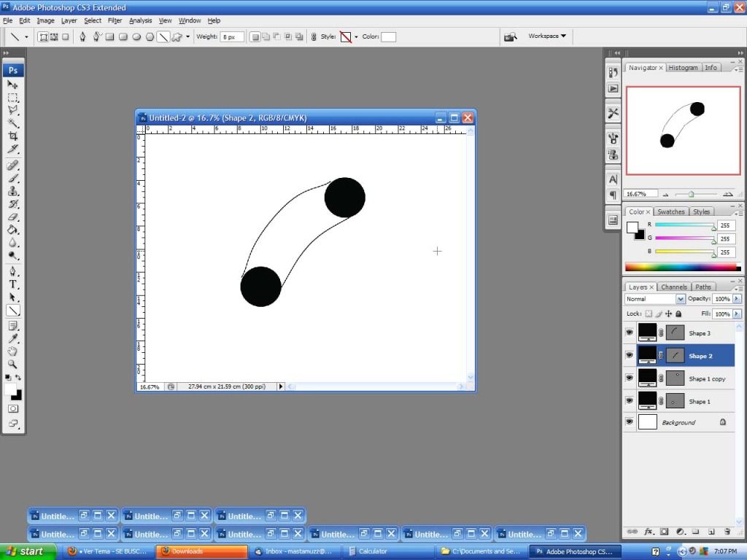The image size is (747, 560).
Task: Select the Clone Stamp tool
Action: point(13,191)
